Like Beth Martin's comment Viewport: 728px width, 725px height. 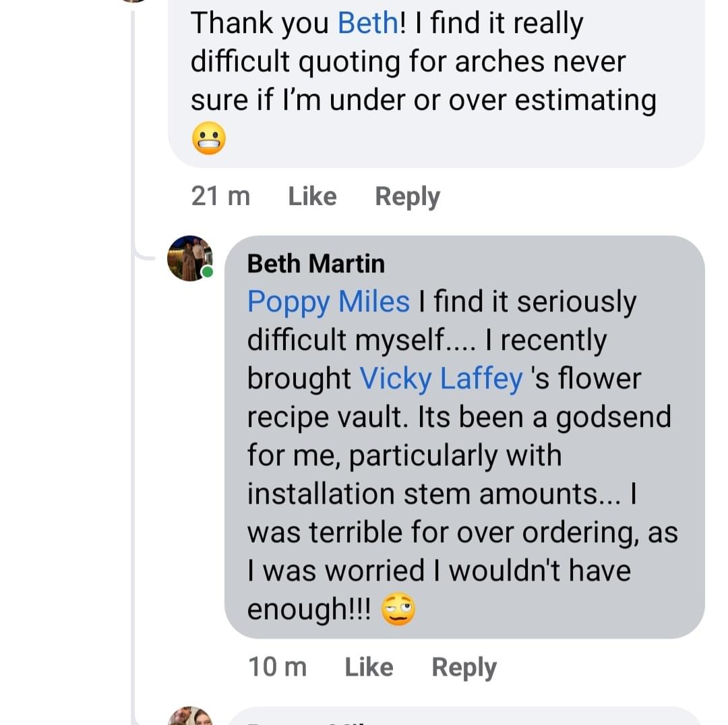(369, 667)
